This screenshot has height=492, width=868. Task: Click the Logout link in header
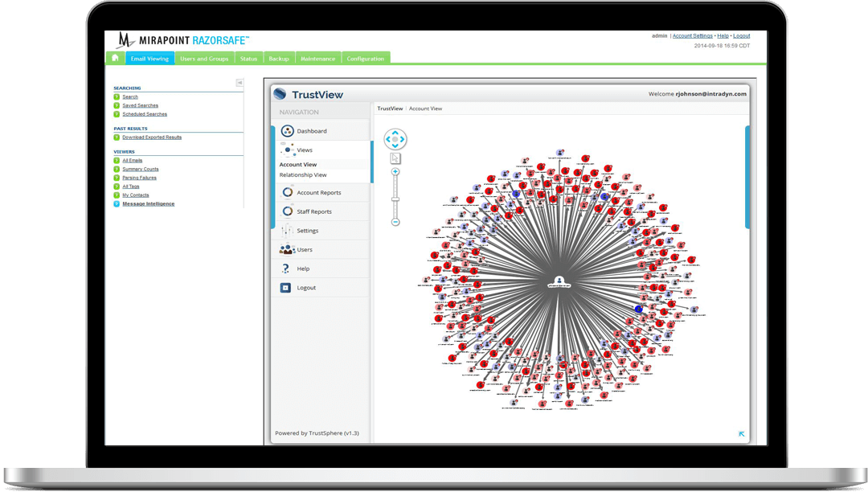[x=742, y=36]
